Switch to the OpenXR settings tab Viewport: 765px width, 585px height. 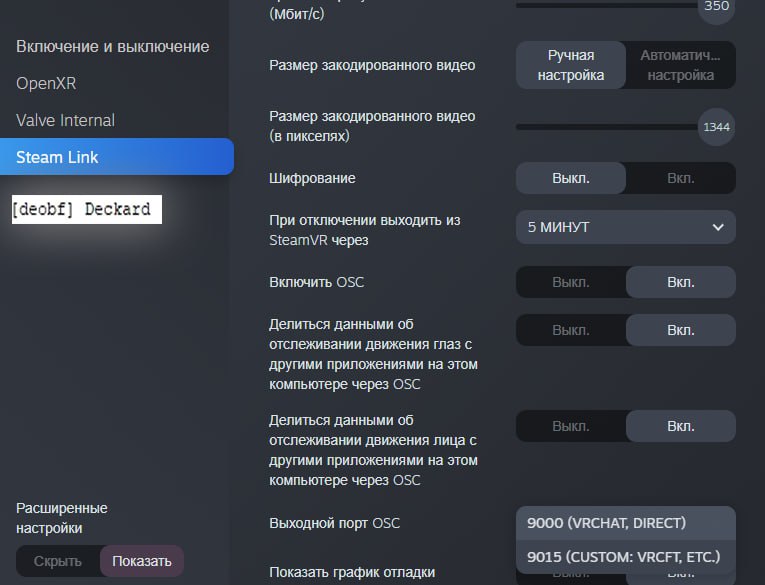pyautogui.click(x=46, y=83)
